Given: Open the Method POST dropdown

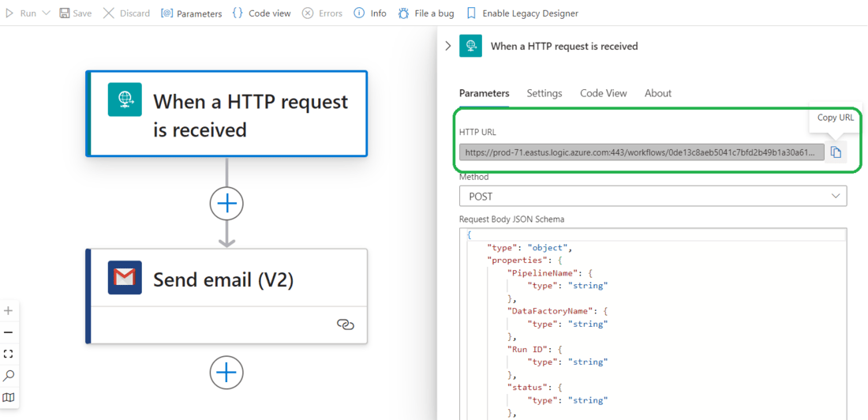Looking at the screenshot, I should [653, 196].
